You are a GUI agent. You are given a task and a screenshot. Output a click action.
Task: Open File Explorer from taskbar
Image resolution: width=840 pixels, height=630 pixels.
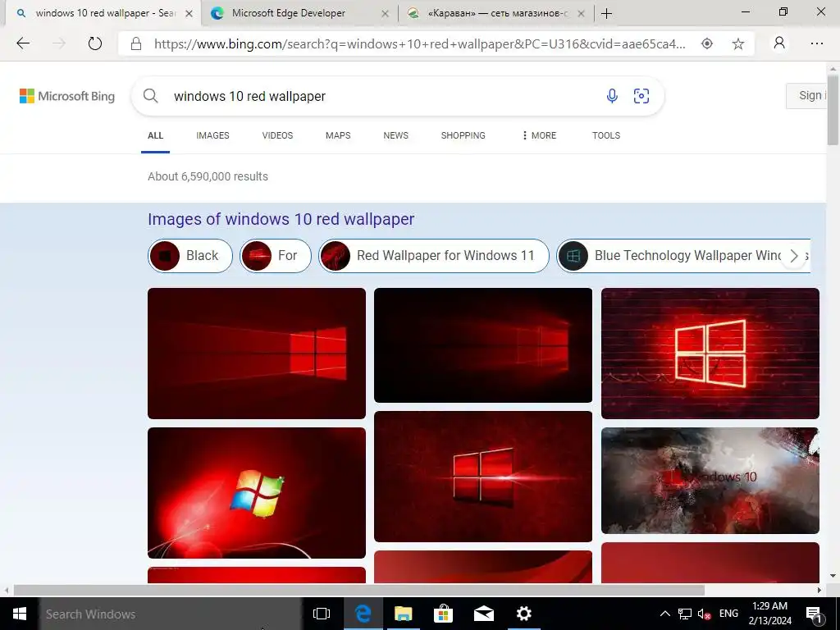pyautogui.click(x=403, y=614)
